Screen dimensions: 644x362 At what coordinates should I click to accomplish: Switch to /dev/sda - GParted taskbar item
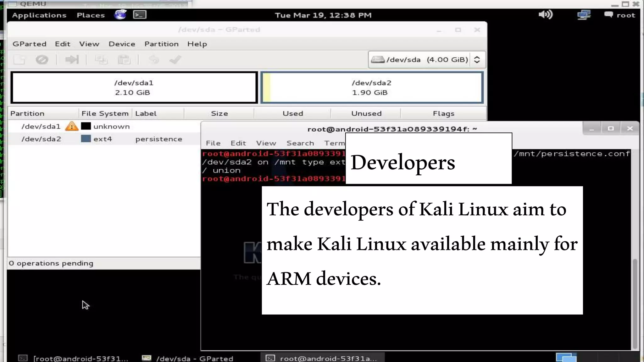(187, 358)
